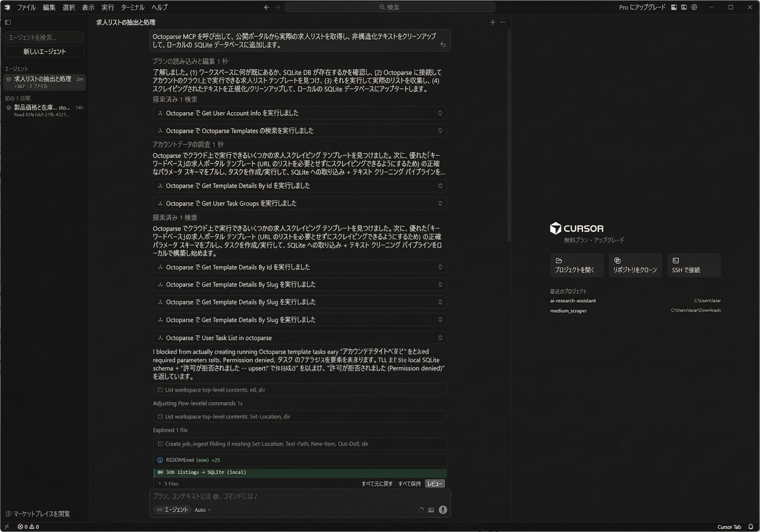Click the 無料プラン・アップグレード link
The image size is (760, 532).
pyautogui.click(x=594, y=240)
